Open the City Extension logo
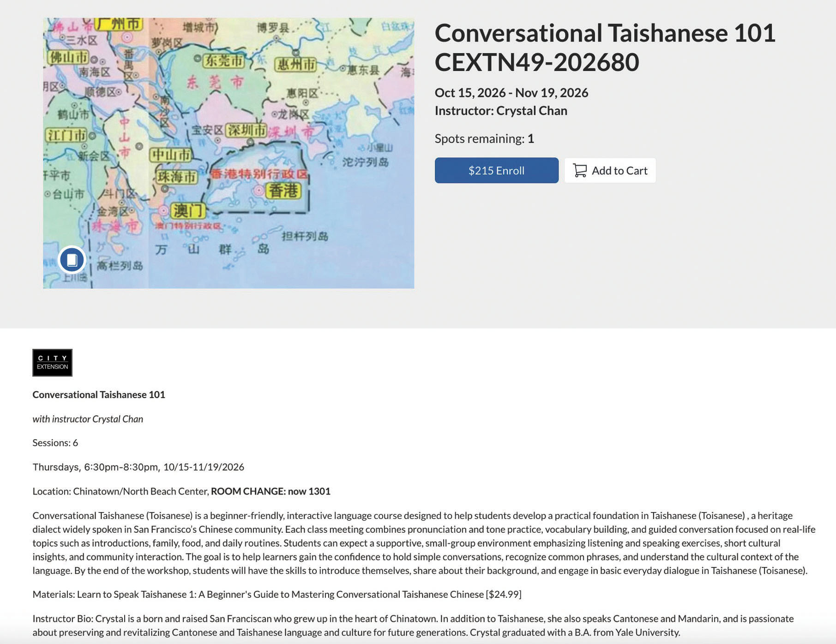 pos(52,363)
